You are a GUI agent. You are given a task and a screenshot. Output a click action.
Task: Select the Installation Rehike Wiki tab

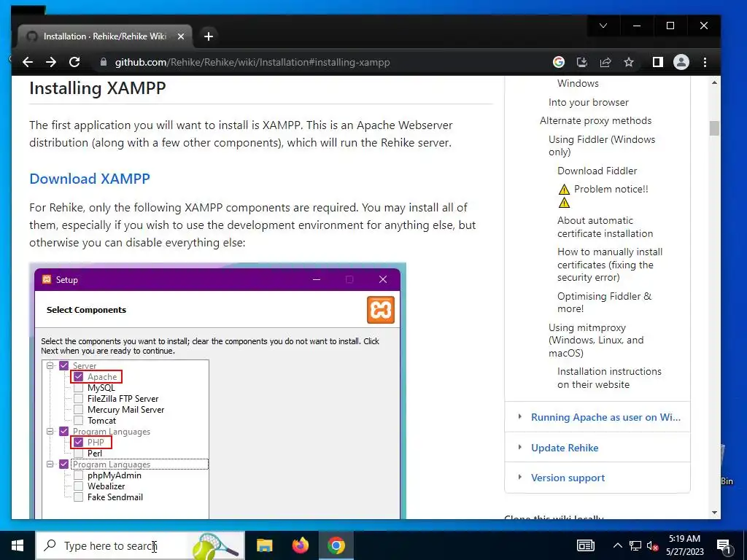[x=105, y=36]
